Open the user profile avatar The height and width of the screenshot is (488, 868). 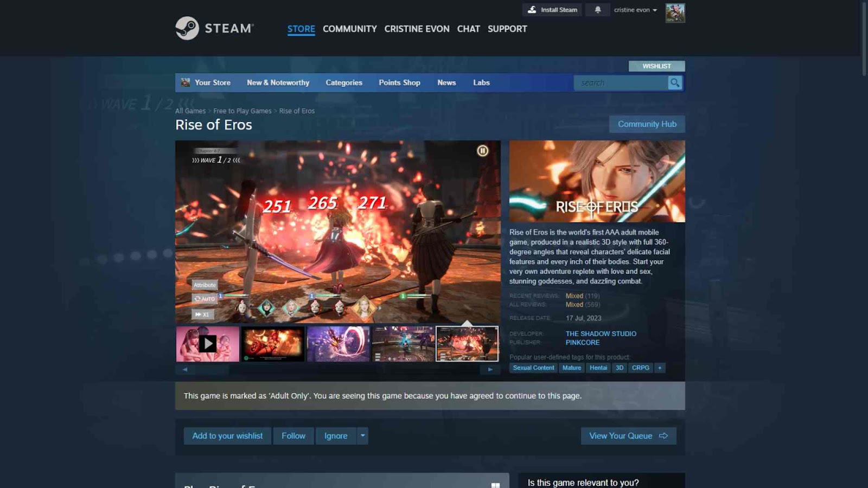coord(675,13)
